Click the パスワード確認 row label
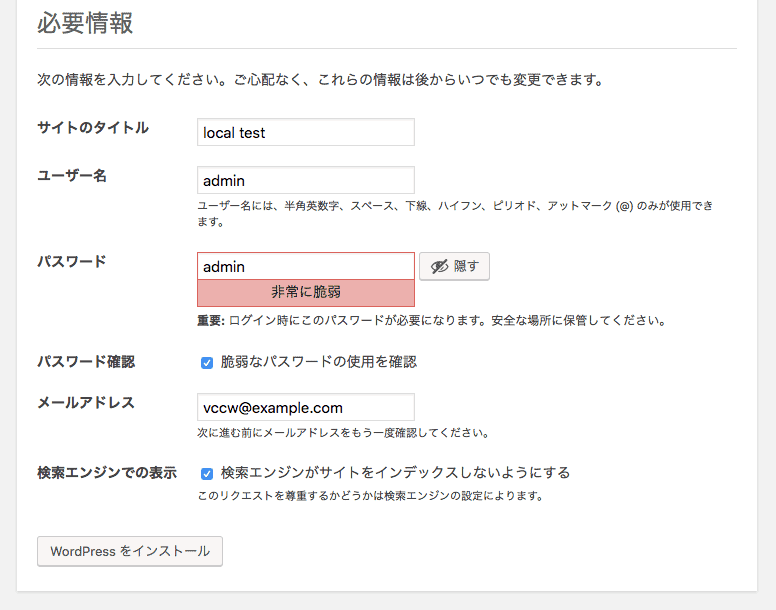This screenshot has height=610, width=776. [x=86, y=362]
